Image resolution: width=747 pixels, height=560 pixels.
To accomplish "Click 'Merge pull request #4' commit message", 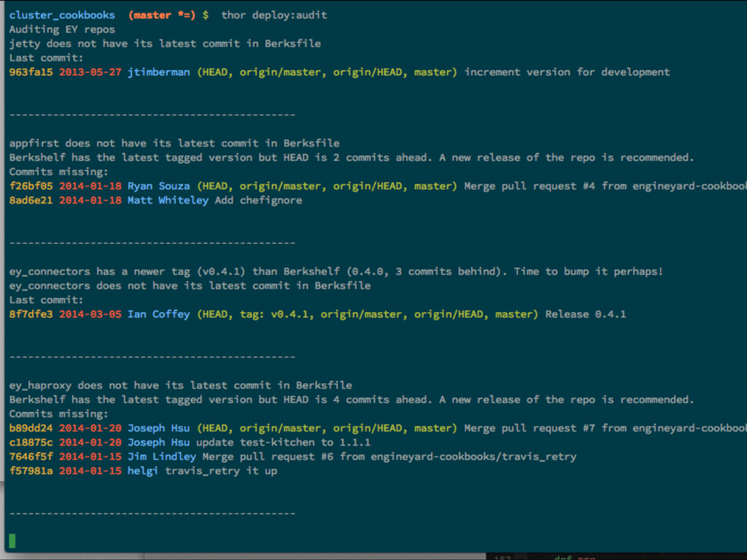I will 605,186.
